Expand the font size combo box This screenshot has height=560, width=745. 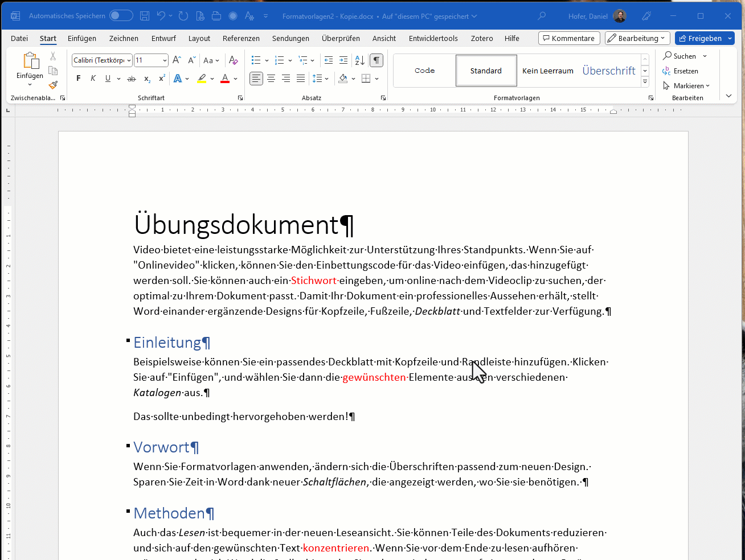tap(165, 60)
